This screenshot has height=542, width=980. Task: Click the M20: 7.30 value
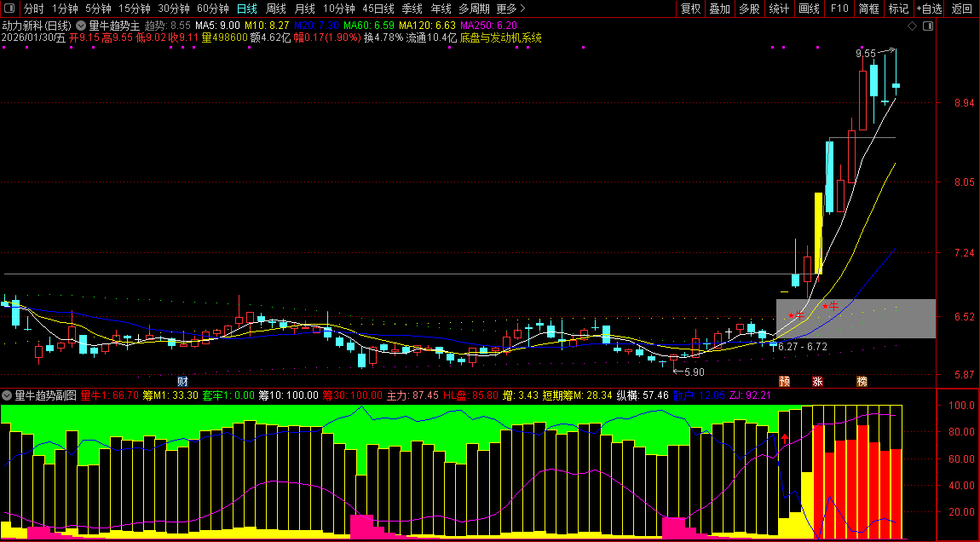pyautogui.click(x=317, y=26)
